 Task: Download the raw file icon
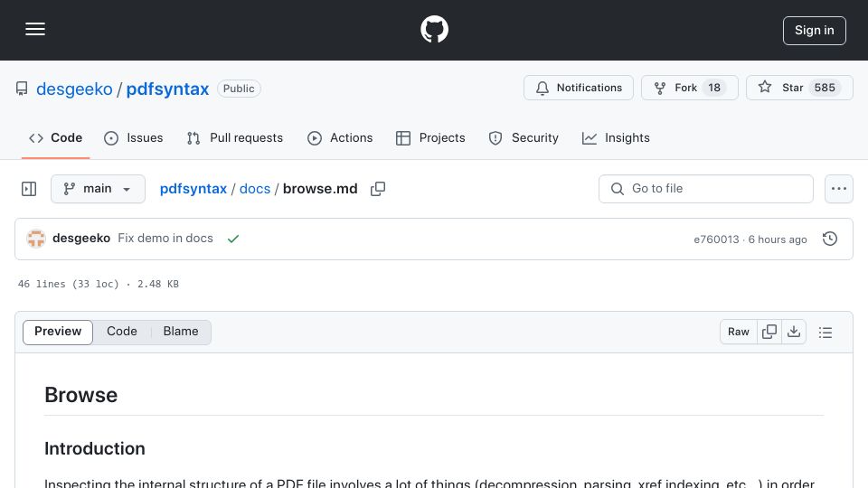pyautogui.click(x=794, y=332)
